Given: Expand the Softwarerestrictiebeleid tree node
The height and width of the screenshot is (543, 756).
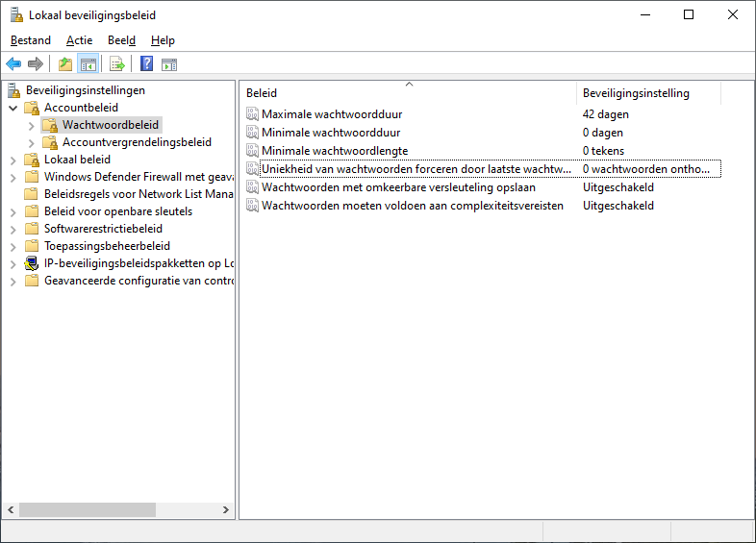Looking at the screenshot, I should pyautogui.click(x=13, y=229).
